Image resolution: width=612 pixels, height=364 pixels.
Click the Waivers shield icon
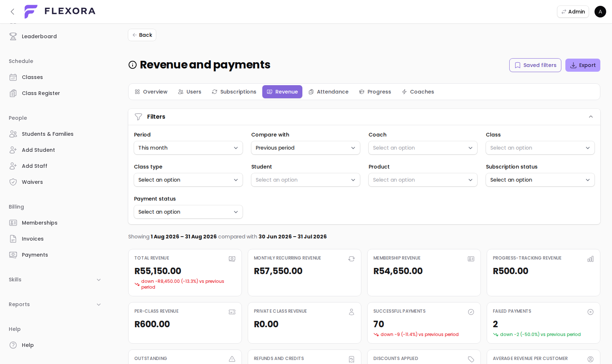pyautogui.click(x=13, y=182)
